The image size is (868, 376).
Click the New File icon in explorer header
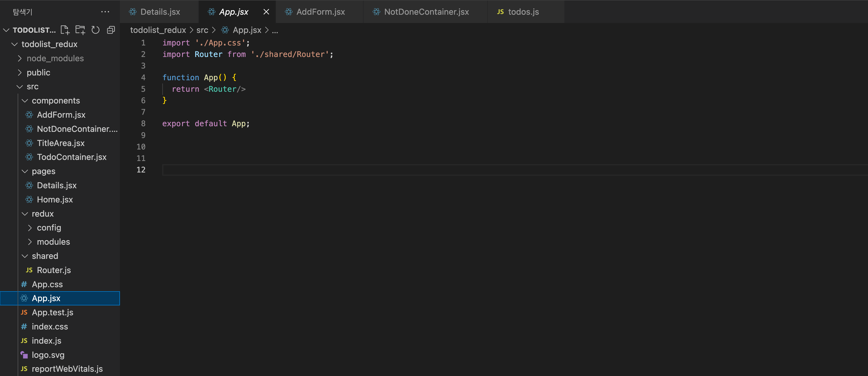coord(65,30)
